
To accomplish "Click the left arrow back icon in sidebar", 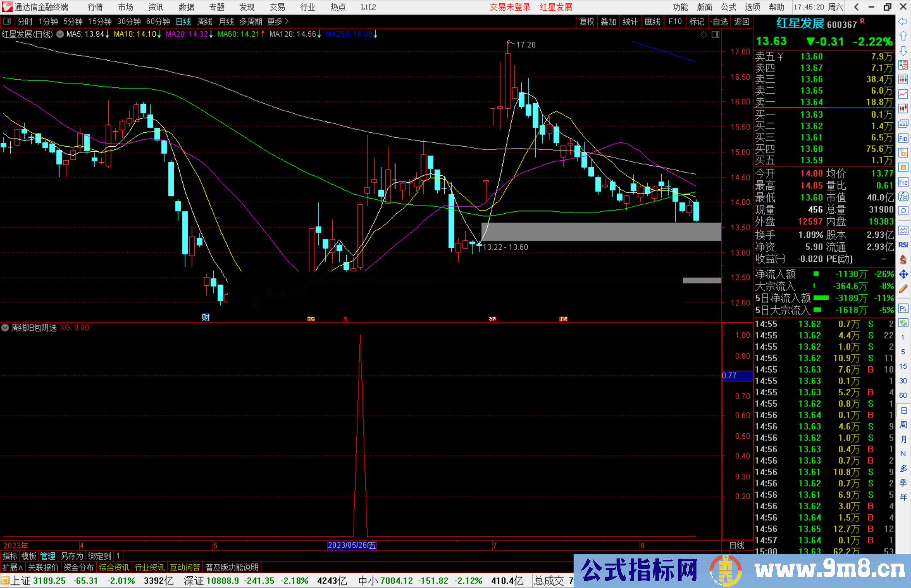I will pyautogui.click(x=903, y=21).
